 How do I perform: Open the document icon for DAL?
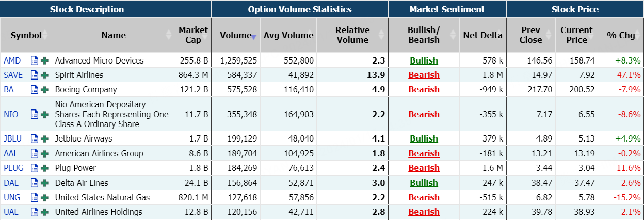[35, 183]
